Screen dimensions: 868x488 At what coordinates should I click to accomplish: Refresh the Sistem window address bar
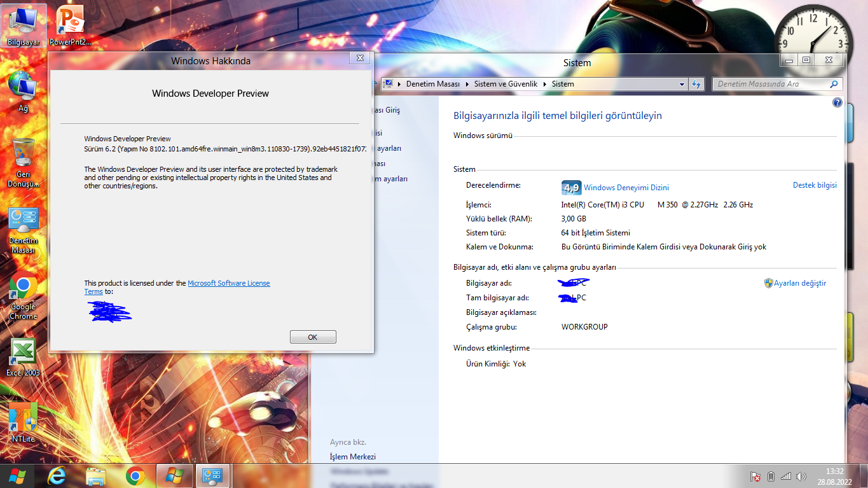[x=696, y=84]
